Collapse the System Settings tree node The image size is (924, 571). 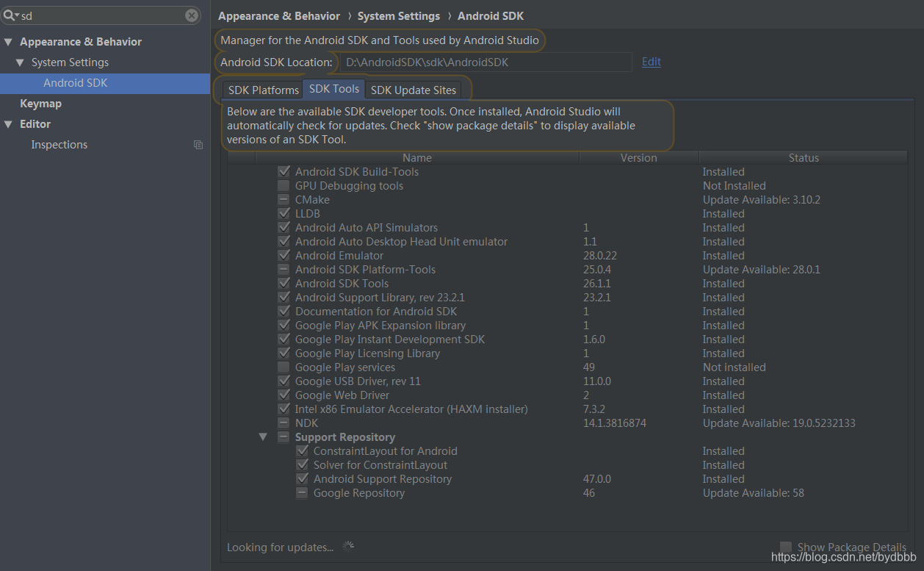point(21,62)
